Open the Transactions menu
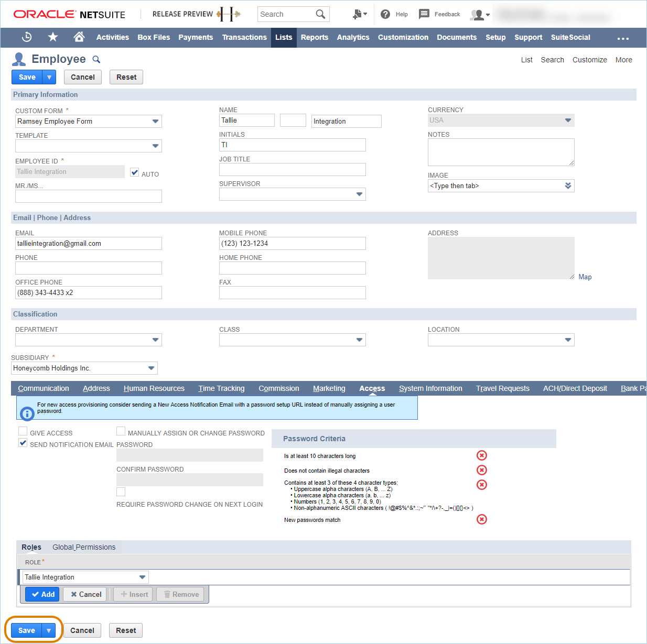Screen dimensions: 647x644 coord(244,37)
